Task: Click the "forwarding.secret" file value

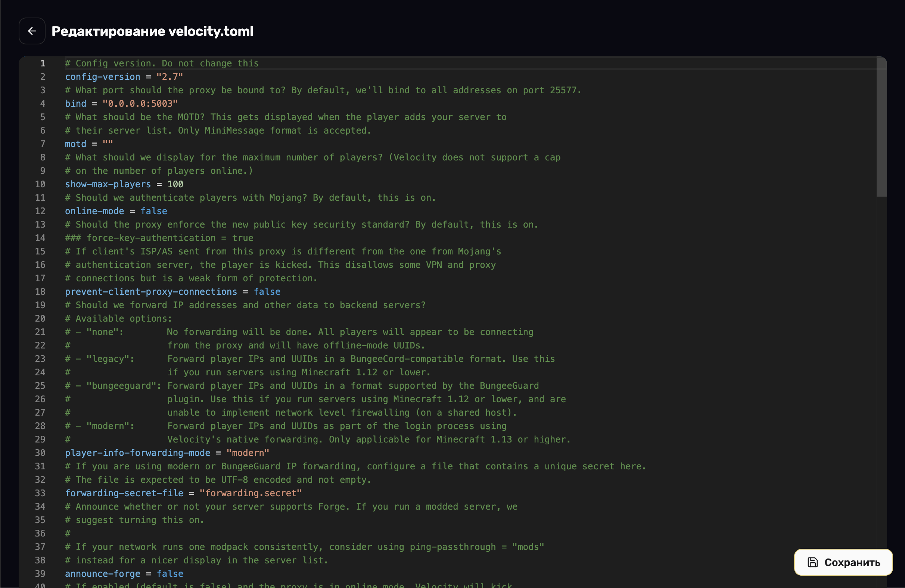Action: (x=250, y=493)
